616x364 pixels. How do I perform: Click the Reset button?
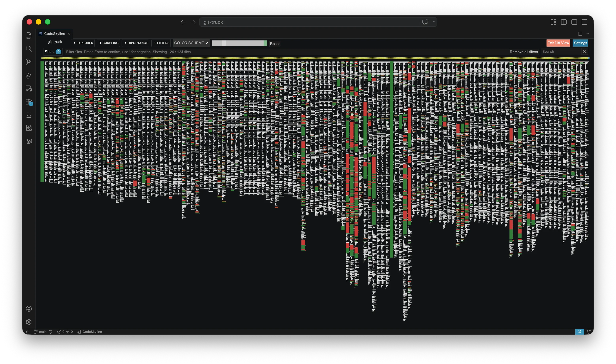tap(275, 44)
